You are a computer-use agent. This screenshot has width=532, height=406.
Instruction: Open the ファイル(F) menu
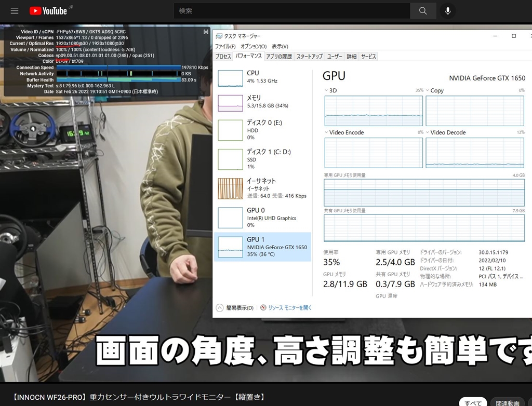click(225, 47)
